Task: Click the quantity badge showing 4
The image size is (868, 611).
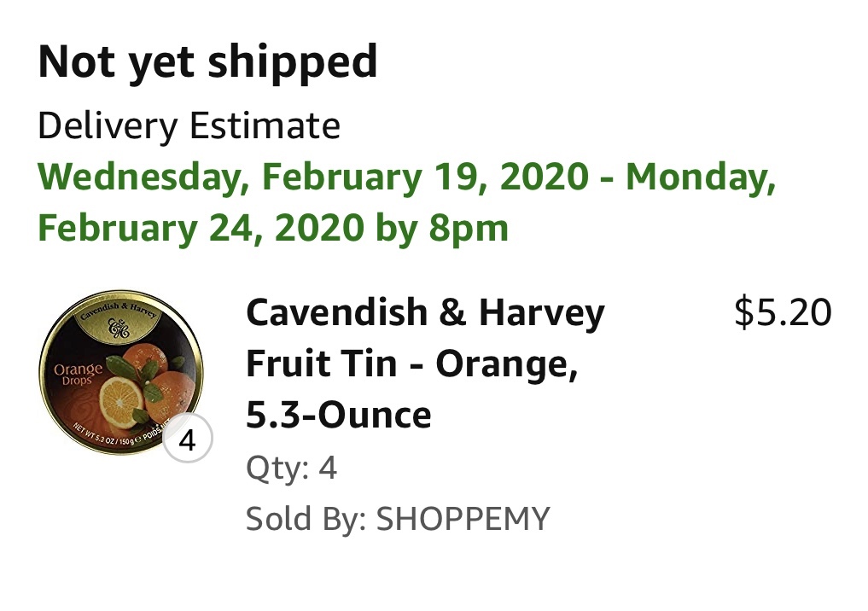Action: pos(187,440)
